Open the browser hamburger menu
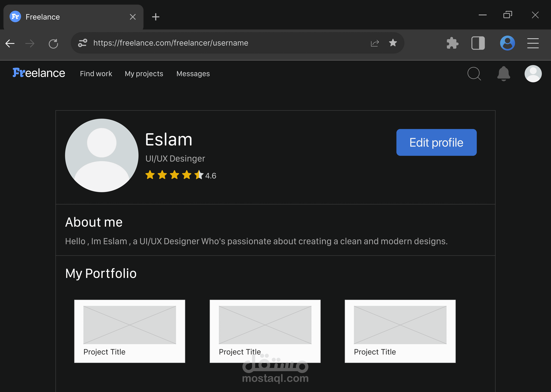This screenshot has width=551, height=392. point(533,43)
